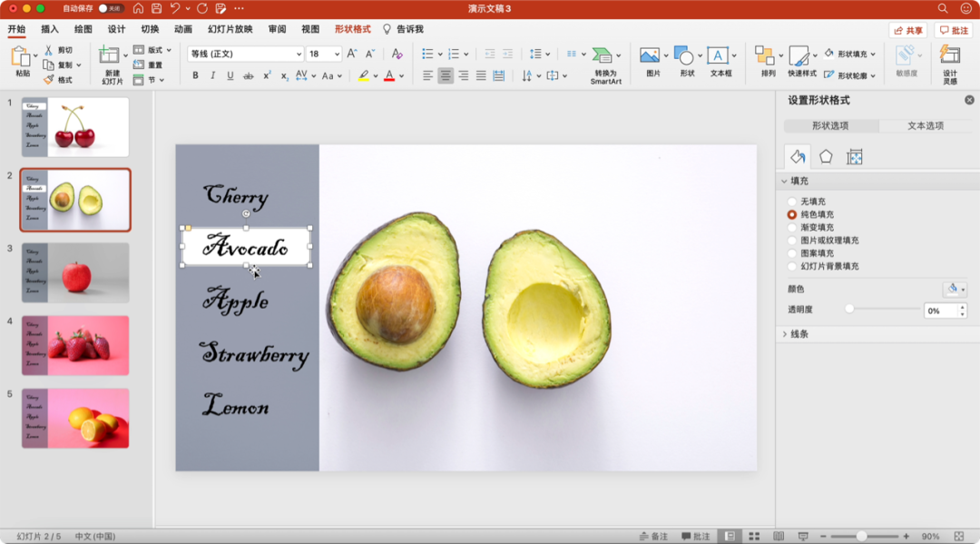Insert a text box (文本框)
This screenshot has height=544, width=980.
(x=718, y=55)
